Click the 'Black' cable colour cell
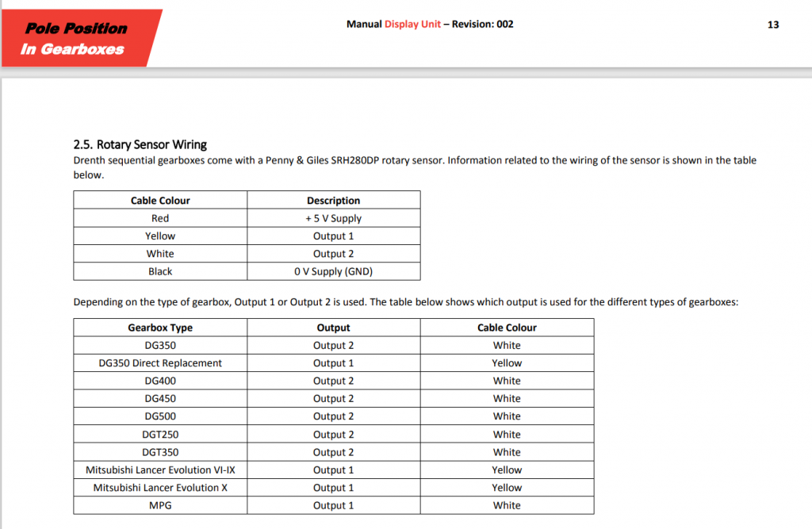812x529 pixels. [x=160, y=271]
